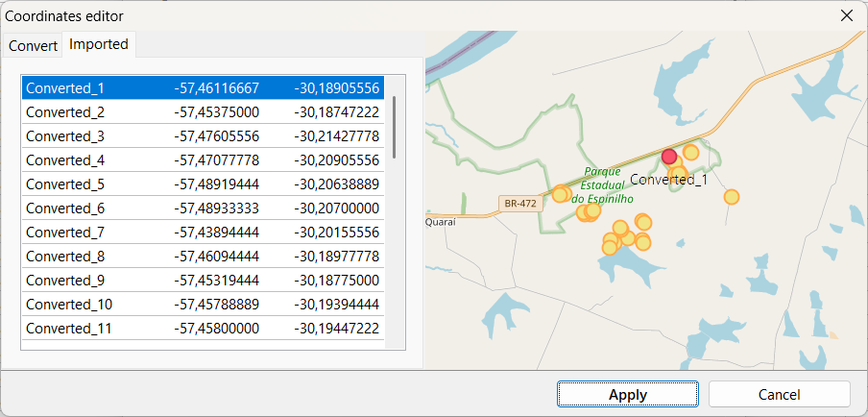Image resolution: width=868 pixels, height=417 pixels.
Task: Switch to the Convert tab
Action: (33, 46)
